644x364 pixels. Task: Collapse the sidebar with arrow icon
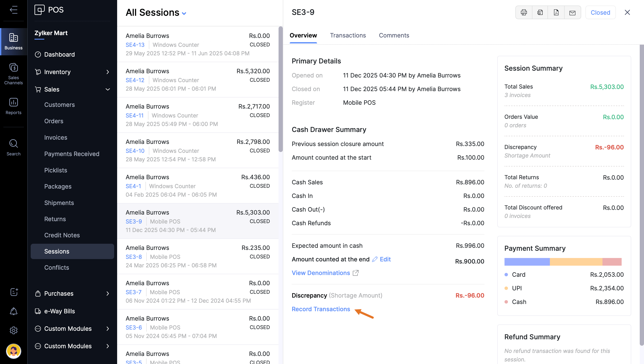coord(13,10)
